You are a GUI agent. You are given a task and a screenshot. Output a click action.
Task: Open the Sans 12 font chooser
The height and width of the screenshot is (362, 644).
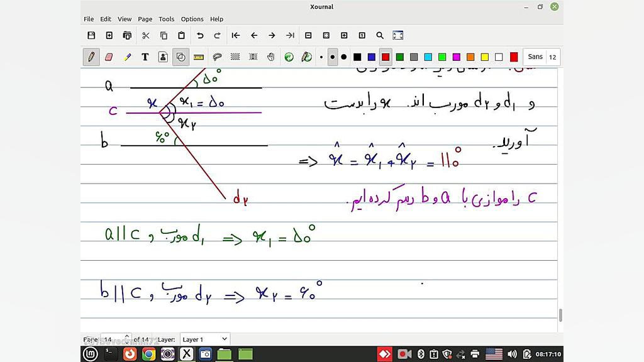point(541,57)
